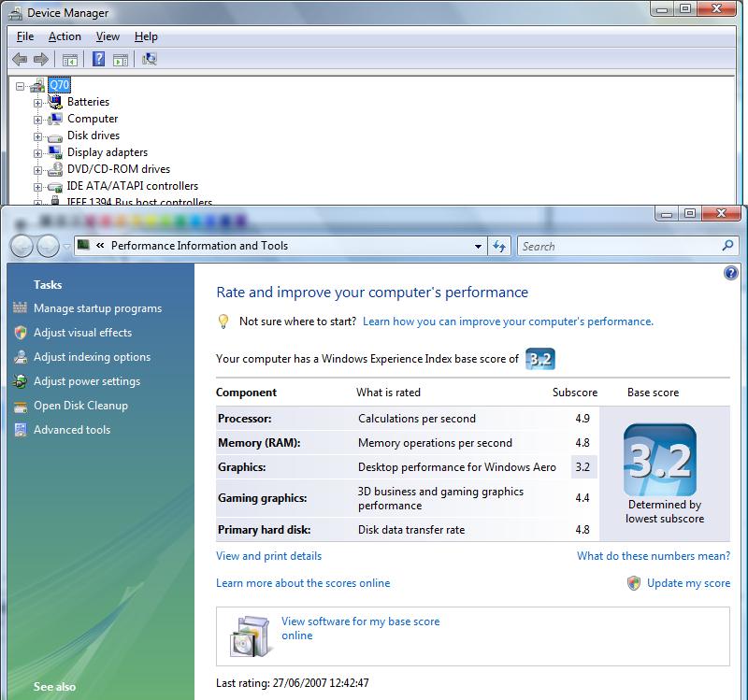The image size is (748, 700).
Task: Click the large 3.2 base score badge
Action: [660, 460]
